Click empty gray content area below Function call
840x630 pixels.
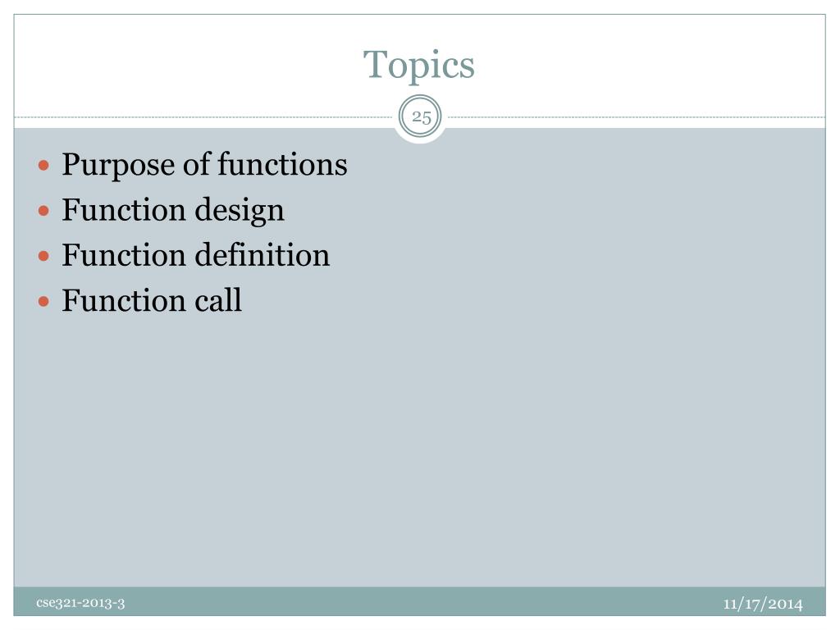420,450
